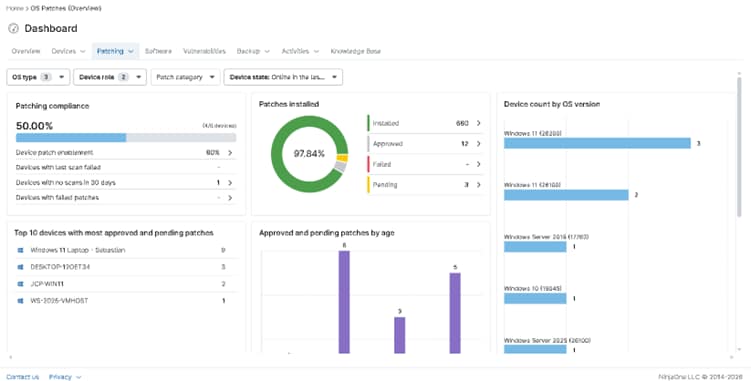Click the purple bar labeled 3
Screen dimensions: 751x381
[400, 335]
